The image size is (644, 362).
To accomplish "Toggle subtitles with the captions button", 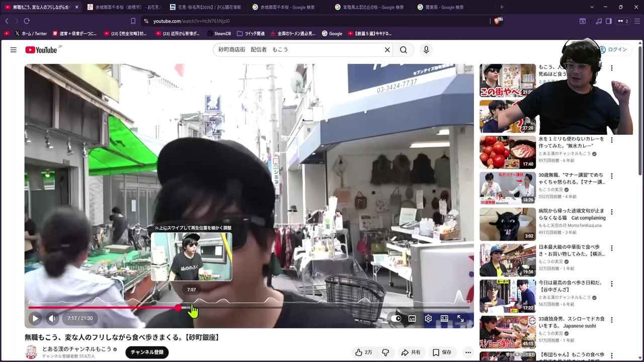I will pos(412,318).
